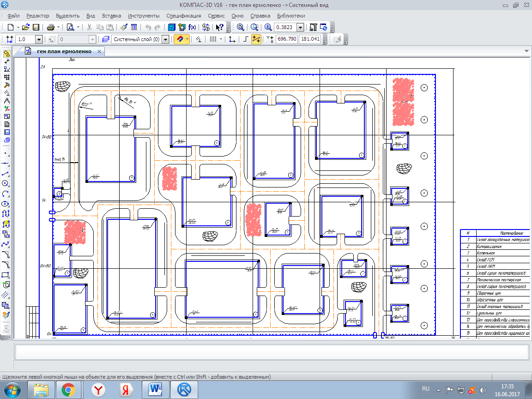The height and width of the screenshot is (399, 532).
Task: Choose the parallel lines equidistant tool
Action: pos(5,295)
